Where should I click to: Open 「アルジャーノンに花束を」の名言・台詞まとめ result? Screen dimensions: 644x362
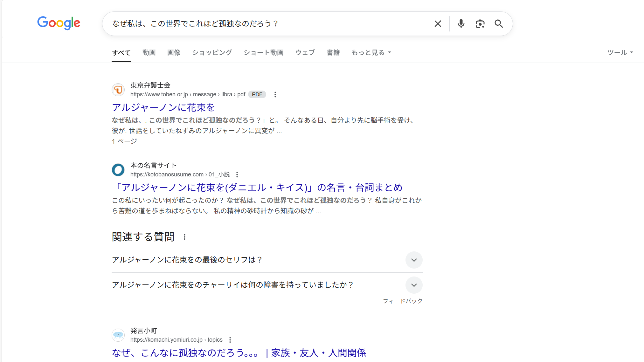click(257, 188)
